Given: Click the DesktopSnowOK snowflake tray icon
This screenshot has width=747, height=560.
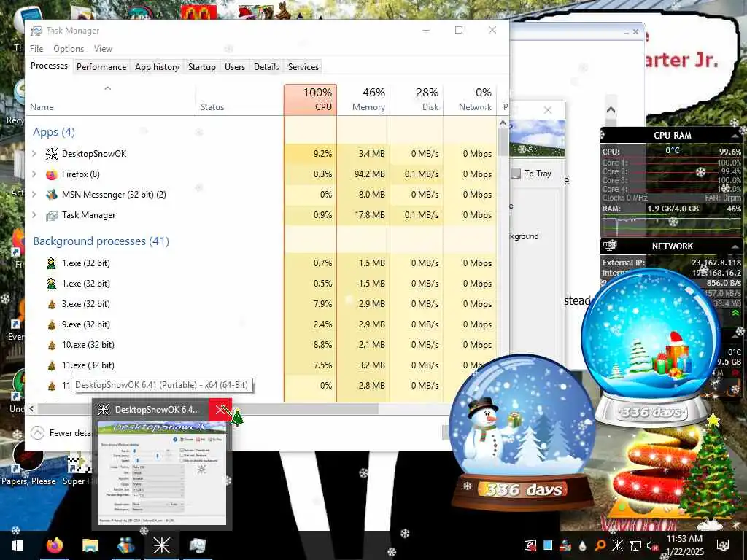Looking at the screenshot, I should point(617,545).
